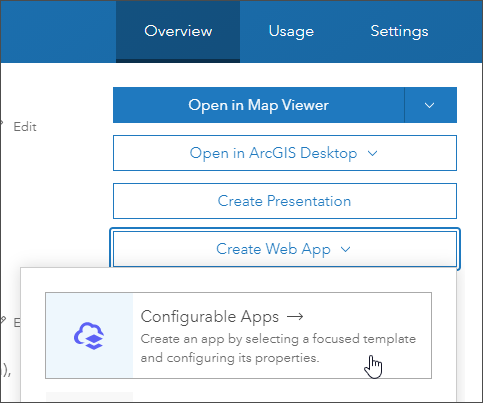Switch to the Overview tab
This screenshot has height=403, width=483.
coord(178,31)
